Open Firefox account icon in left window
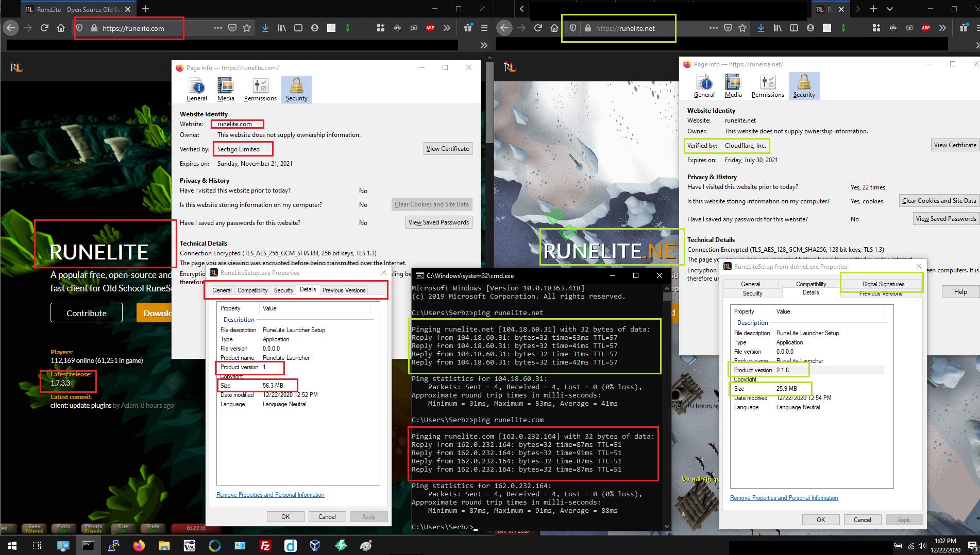980x555 pixels. pos(314,28)
